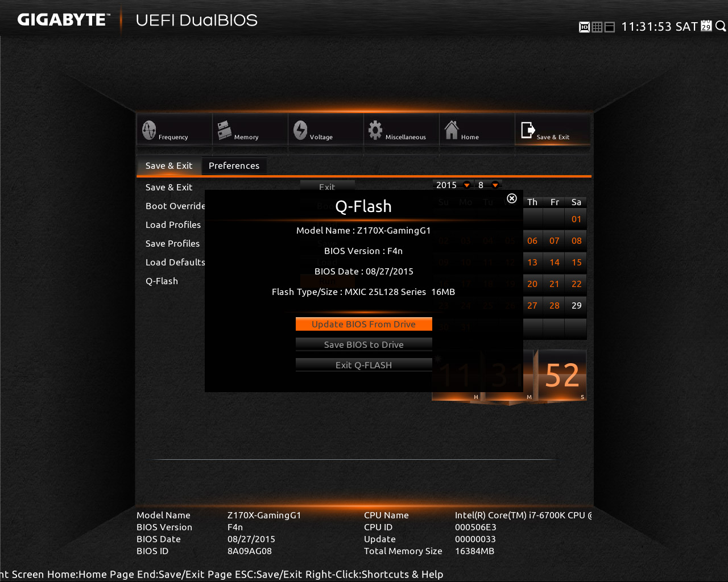Click the HD resolution icon
This screenshot has width=728, height=582.
584,27
